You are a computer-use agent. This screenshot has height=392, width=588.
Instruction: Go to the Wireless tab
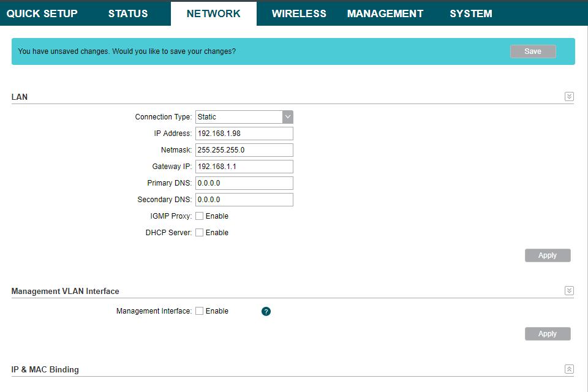[299, 13]
